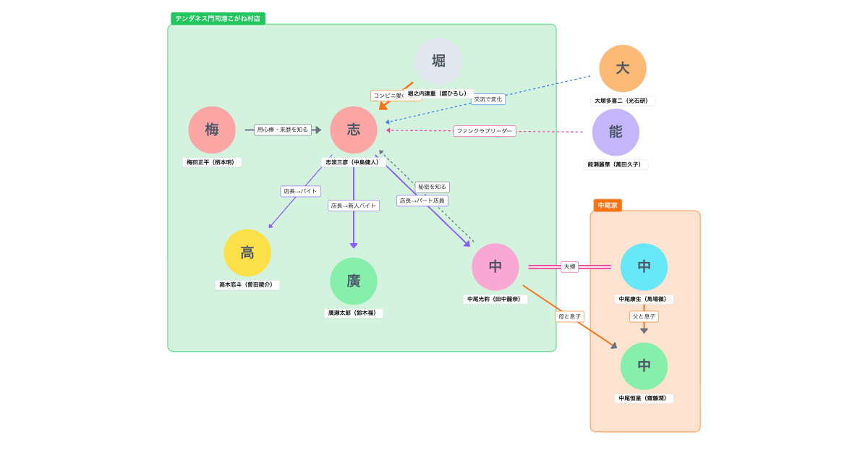The image size is (868, 456).
Task: Click the 店長→新人バイト relation label
Action: [354, 206]
